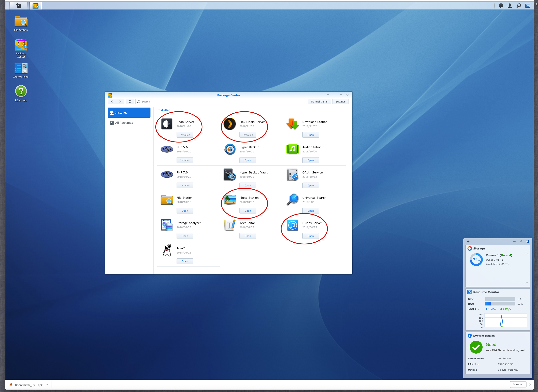Open the DSM main menu icon
The image size is (538, 392).
(x=19, y=5)
